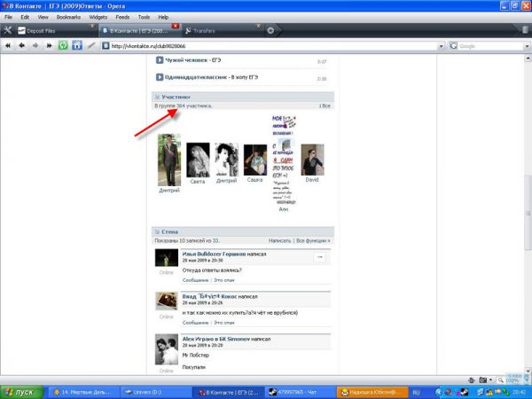Image resolution: width=532 pixels, height=399 pixels.
Task: Open the Bookmarks menu
Action: (68, 17)
